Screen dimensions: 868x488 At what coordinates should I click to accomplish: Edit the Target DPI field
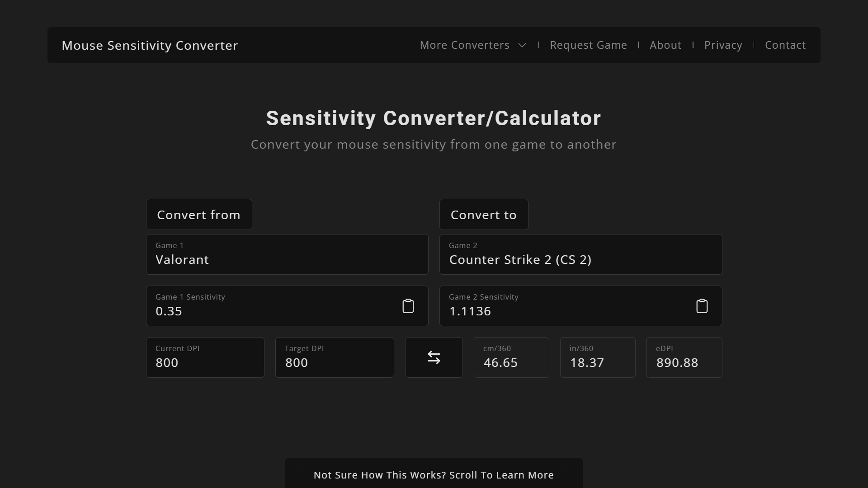(x=334, y=362)
